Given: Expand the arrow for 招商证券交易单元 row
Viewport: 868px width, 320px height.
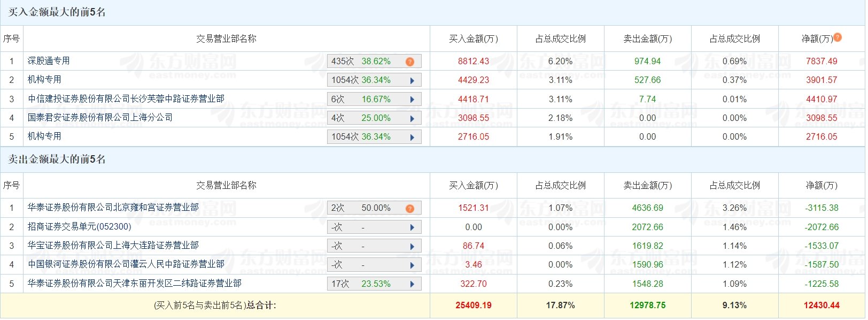Looking at the screenshot, I should [x=412, y=227].
